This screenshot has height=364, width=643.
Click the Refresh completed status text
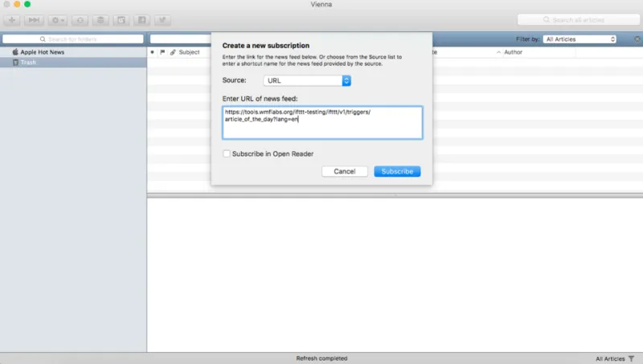(321, 358)
